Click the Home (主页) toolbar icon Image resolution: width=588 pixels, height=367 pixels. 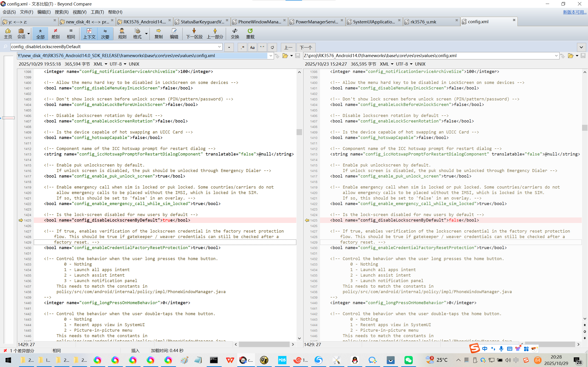pos(8,33)
